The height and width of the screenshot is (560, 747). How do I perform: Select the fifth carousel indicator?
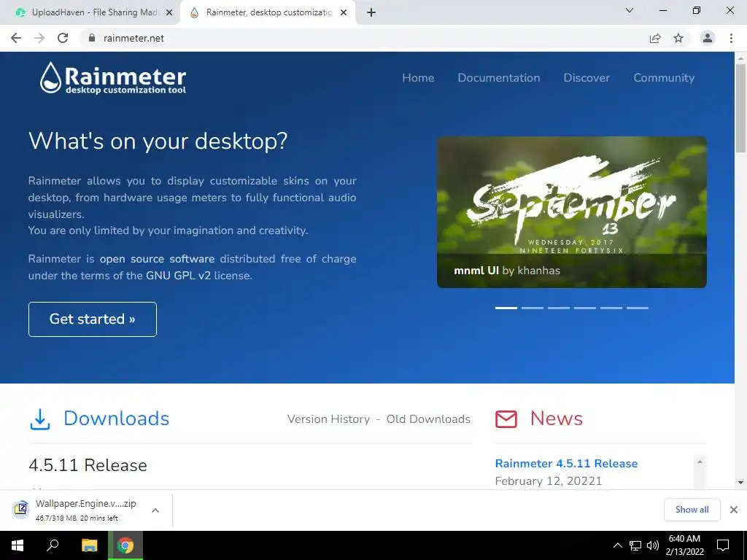coord(611,308)
